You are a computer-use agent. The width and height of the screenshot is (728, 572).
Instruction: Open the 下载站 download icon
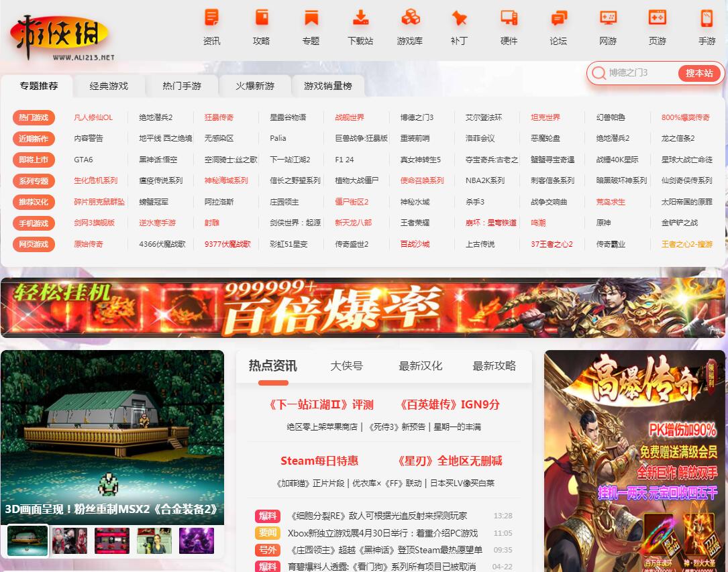[361, 19]
